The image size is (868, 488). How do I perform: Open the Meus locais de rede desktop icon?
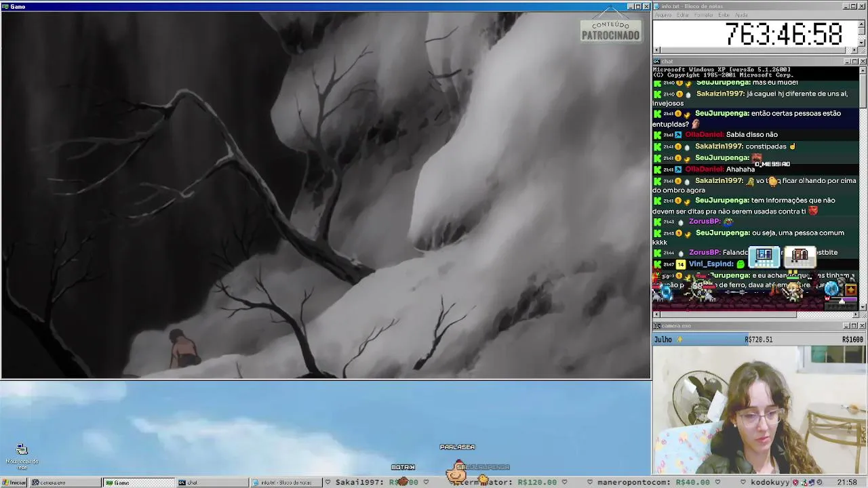pos(22,456)
